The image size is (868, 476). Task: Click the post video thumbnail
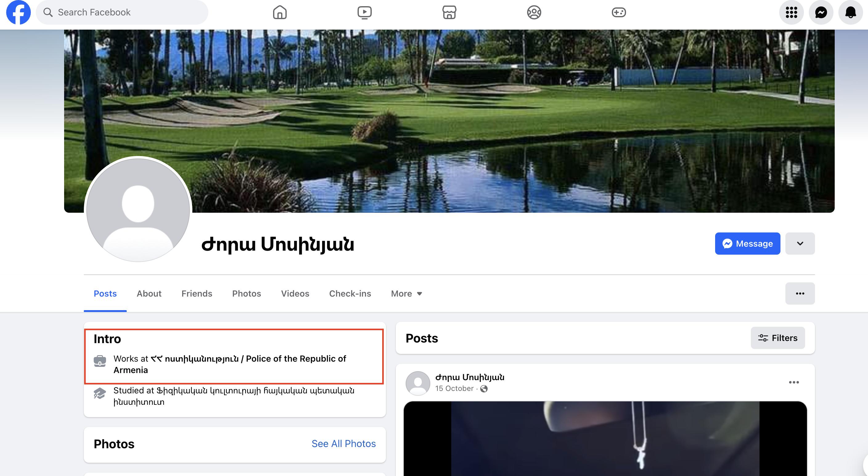point(605,438)
